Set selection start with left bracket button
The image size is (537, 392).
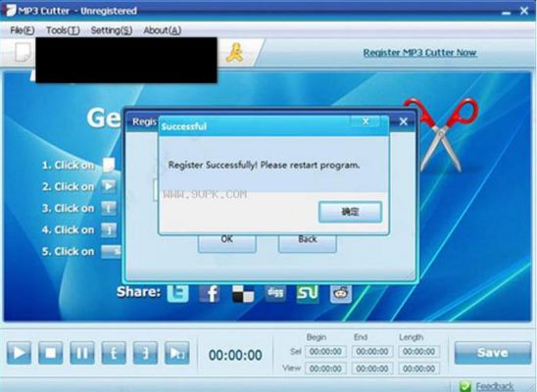[x=114, y=353]
